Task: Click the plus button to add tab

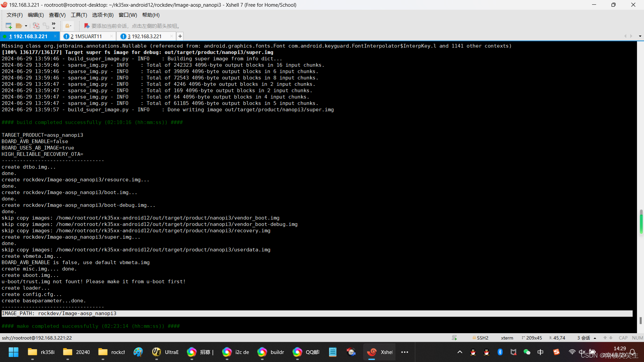Action: pos(180,36)
